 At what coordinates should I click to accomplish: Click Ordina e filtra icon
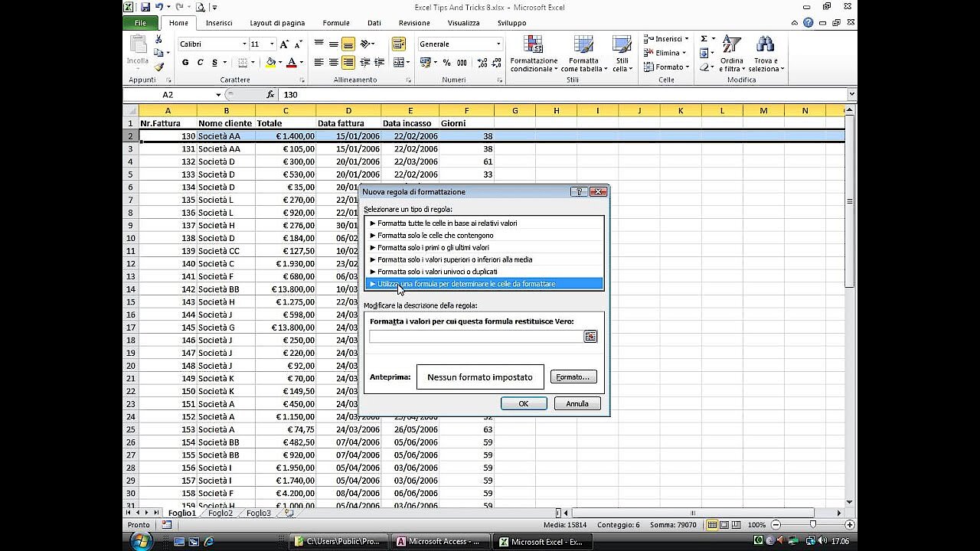(732, 45)
